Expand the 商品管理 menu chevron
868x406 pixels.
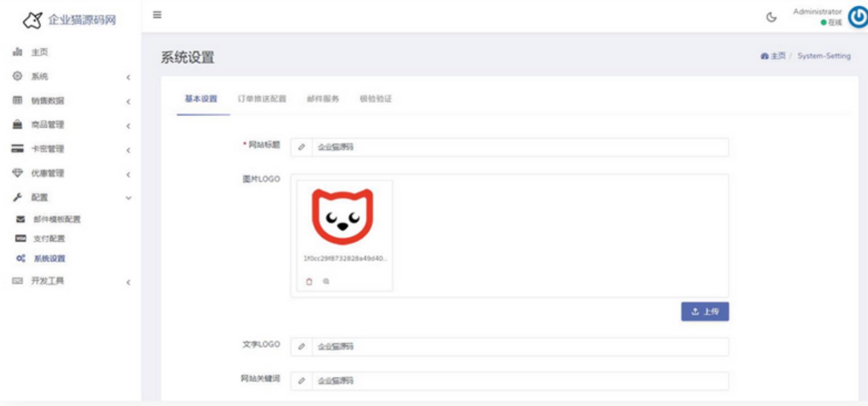click(x=128, y=126)
